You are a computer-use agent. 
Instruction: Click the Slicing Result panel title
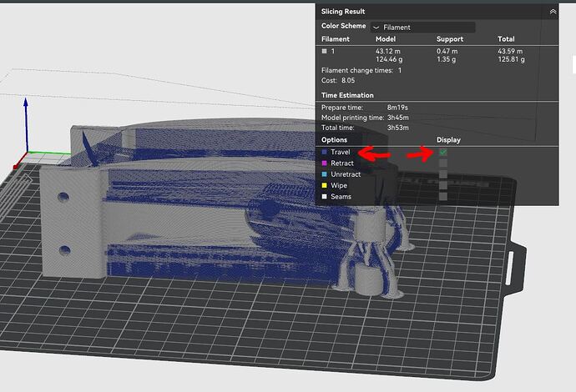coord(343,12)
